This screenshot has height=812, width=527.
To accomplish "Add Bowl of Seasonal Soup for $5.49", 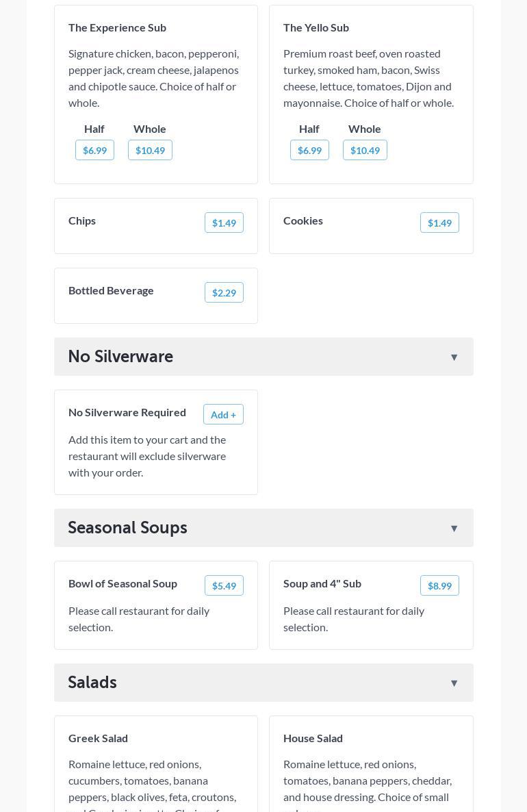I will (x=224, y=585).
